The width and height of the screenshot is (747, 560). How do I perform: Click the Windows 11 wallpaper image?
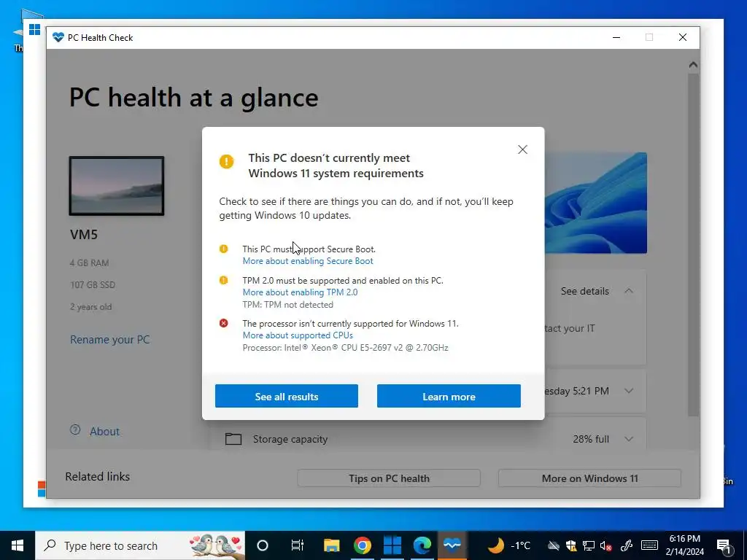click(x=595, y=203)
